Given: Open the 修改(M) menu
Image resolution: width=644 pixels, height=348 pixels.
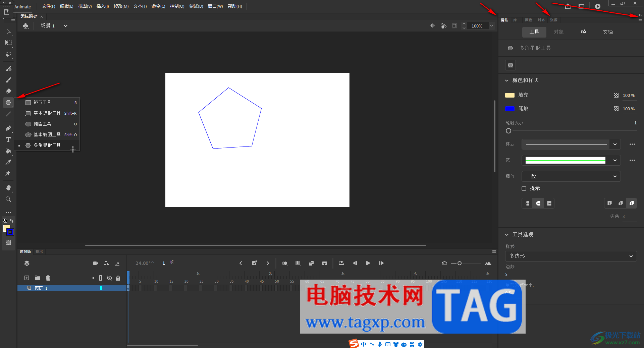Looking at the screenshot, I should 121,6.
